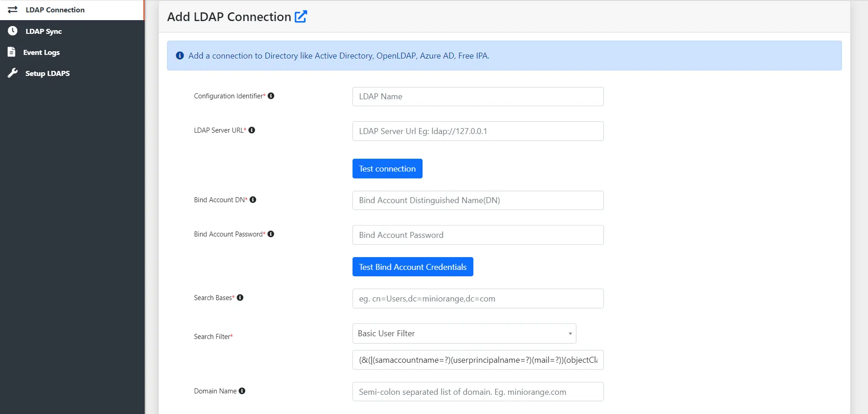
Task: Click the info icon beside Search Bases
Action: coord(240,297)
